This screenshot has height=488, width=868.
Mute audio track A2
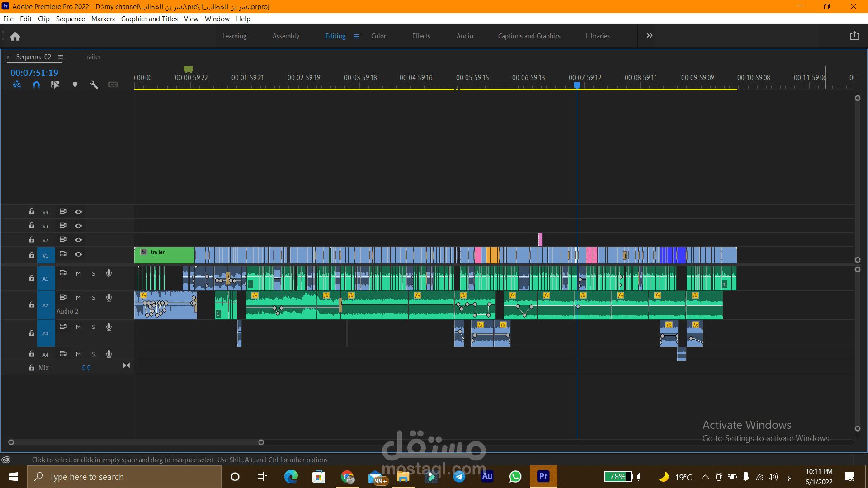[78, 297]
